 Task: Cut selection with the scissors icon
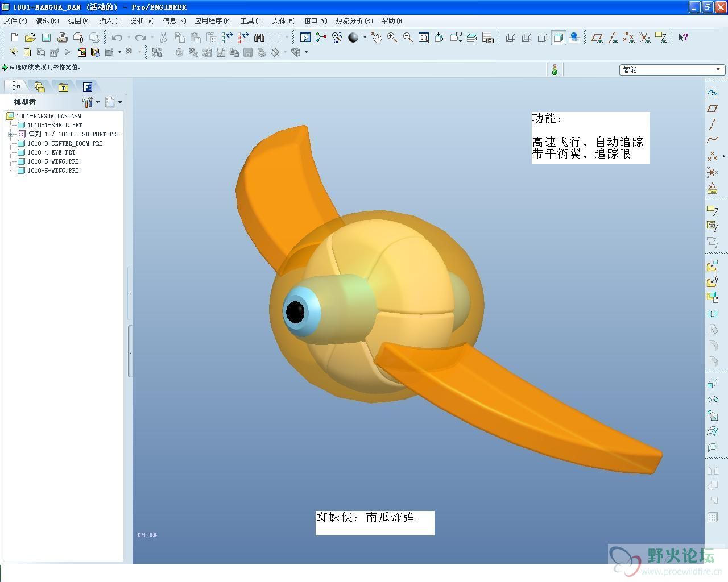tap(163, 38)
